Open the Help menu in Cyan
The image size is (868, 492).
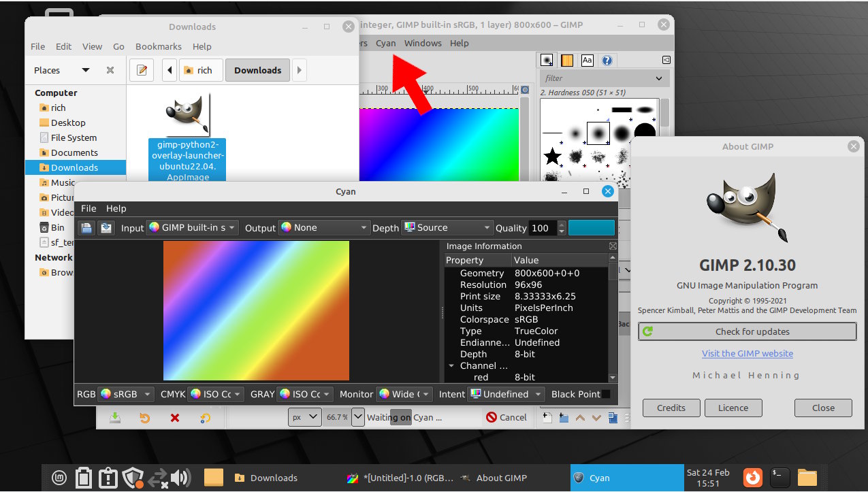[116, 208]
